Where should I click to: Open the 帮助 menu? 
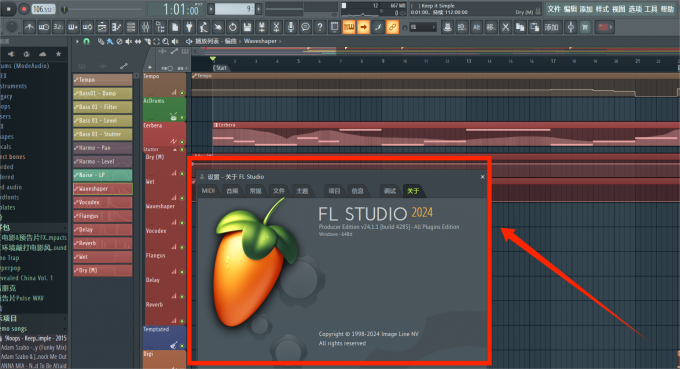(x=667, y=9)
